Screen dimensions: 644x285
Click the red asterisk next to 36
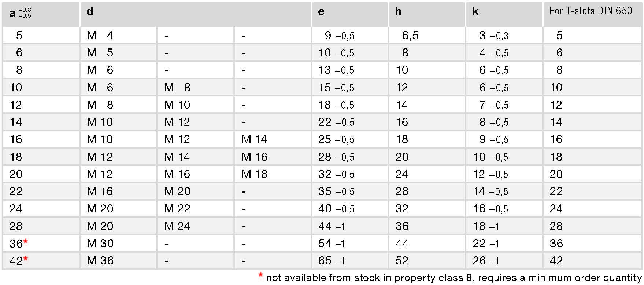(x=26, y=241)
